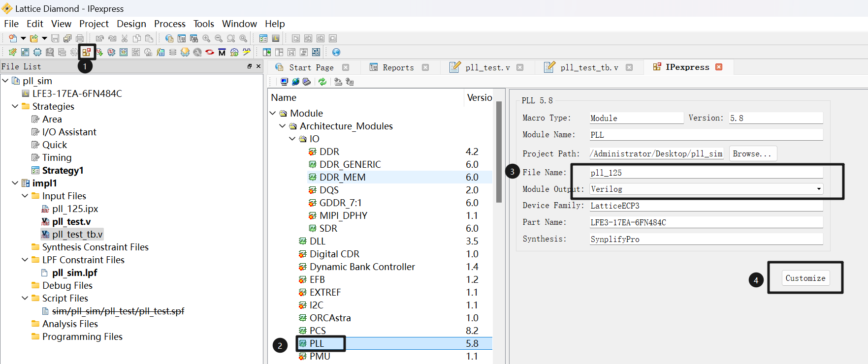Collapse the IO module group
Image resolution: width=868 pixels, height=364 pixels.
click(292, 139)
